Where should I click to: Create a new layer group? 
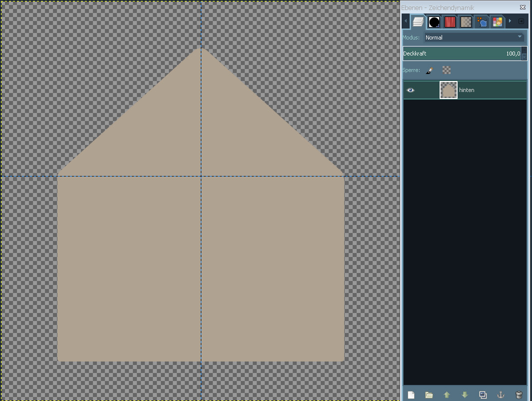(429, 394)
